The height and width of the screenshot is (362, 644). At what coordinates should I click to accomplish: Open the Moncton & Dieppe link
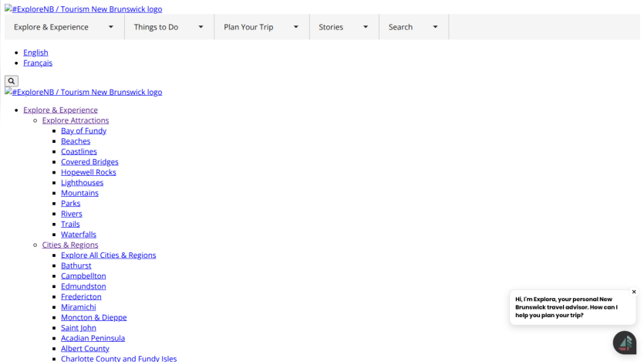pyautogui.click(x=94, y=317)
